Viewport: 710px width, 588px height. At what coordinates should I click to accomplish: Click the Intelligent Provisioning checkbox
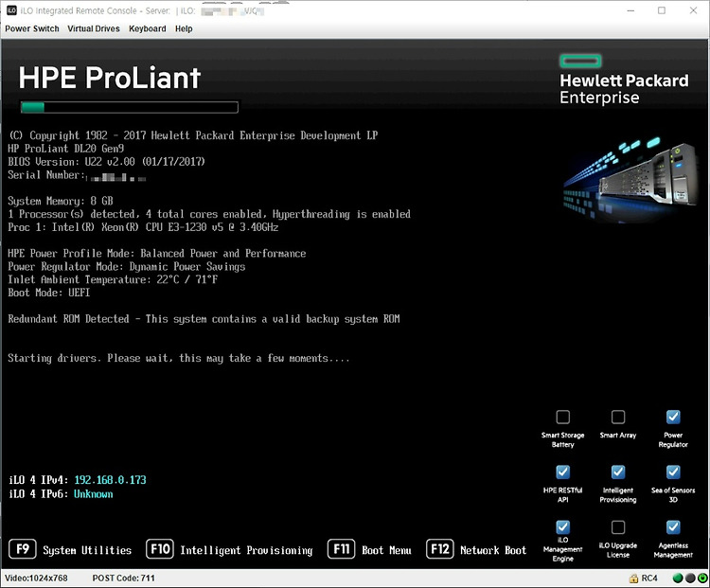pos(618,472)
